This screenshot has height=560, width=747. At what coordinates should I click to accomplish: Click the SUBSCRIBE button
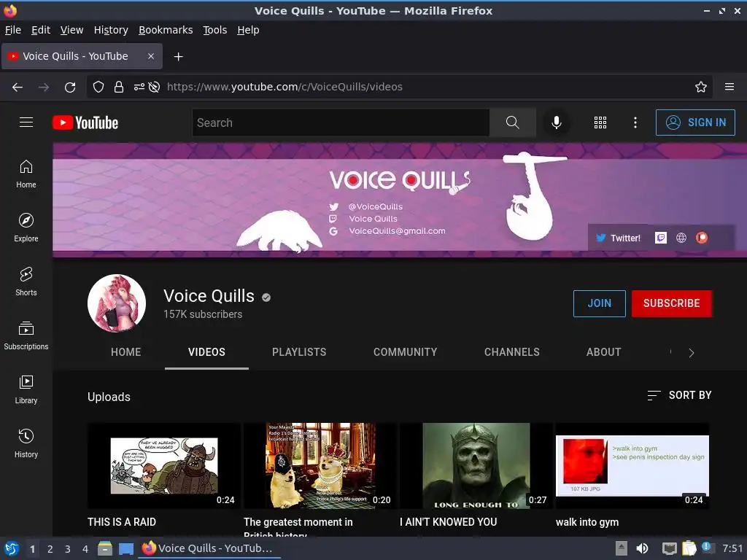[x=672, y=303]
